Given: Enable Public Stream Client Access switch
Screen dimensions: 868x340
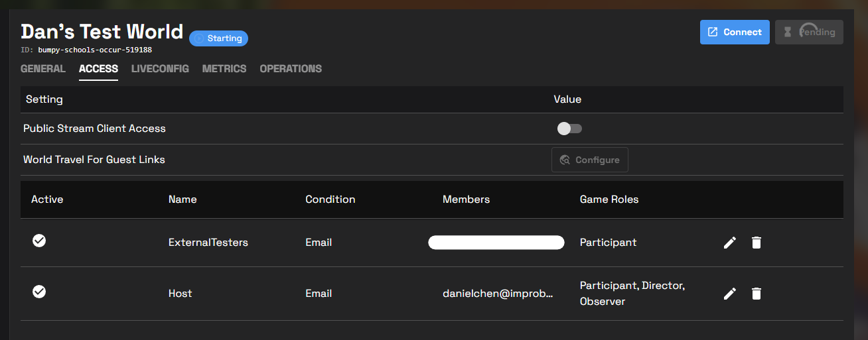Looking at the screenshot, I should (x=569, y=129).
